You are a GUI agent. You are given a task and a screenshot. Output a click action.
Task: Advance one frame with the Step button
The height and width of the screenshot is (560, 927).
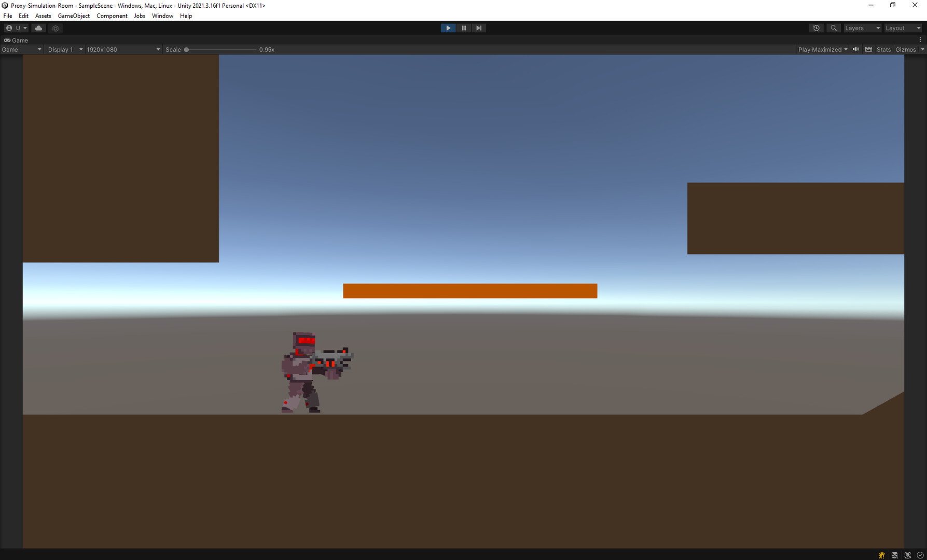click(x=478, y=27)
